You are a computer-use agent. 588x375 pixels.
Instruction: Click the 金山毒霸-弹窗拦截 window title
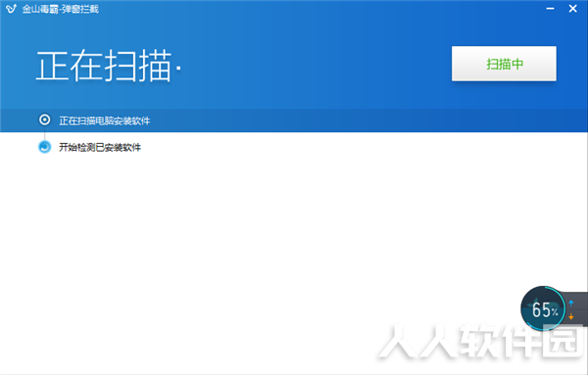60,9
